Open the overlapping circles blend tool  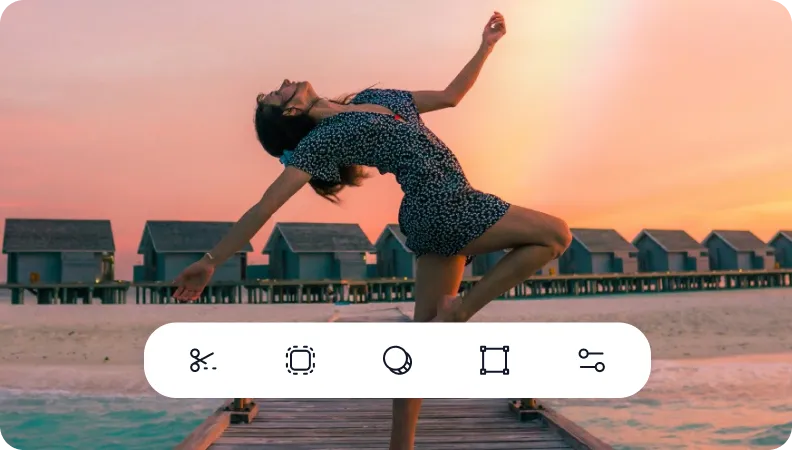tap(397, 360)
